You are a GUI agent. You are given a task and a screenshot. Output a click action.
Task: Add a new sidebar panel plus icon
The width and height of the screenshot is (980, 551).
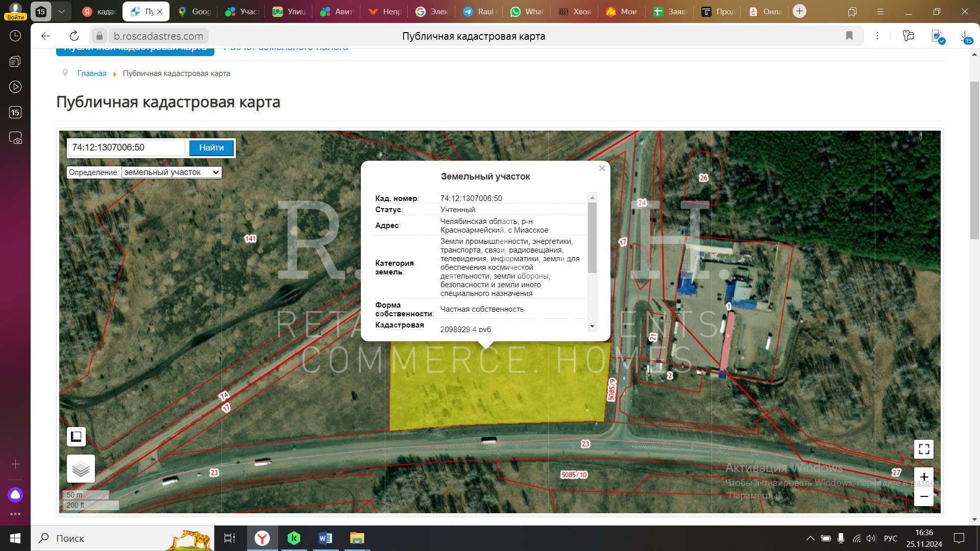(15, 464)
